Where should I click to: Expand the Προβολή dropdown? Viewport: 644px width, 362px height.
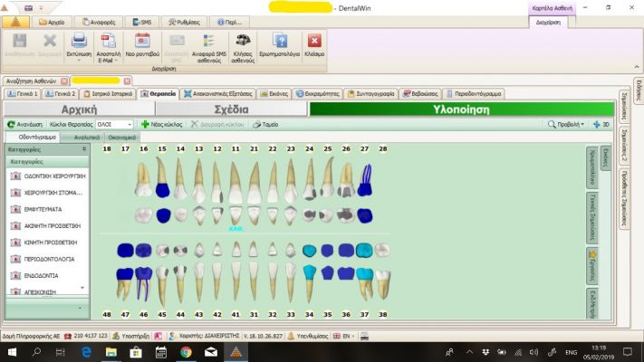[566, 124]
